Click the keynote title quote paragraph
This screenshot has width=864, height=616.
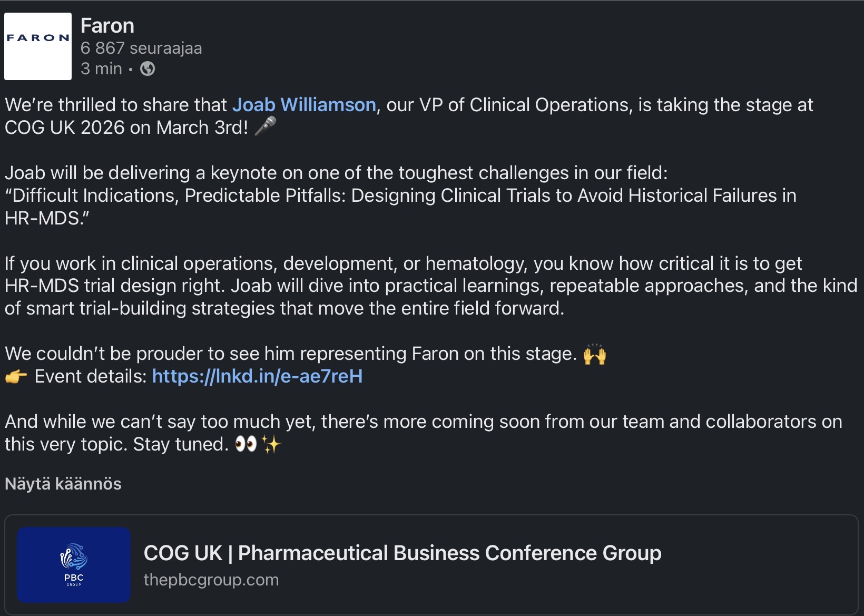point(400,196)
